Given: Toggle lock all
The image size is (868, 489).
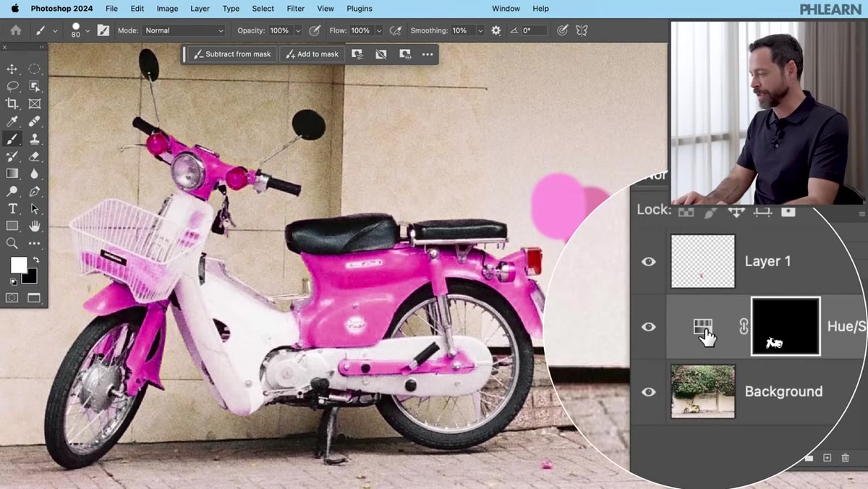Looking at the screenshot, I should [x=788, y=211].
